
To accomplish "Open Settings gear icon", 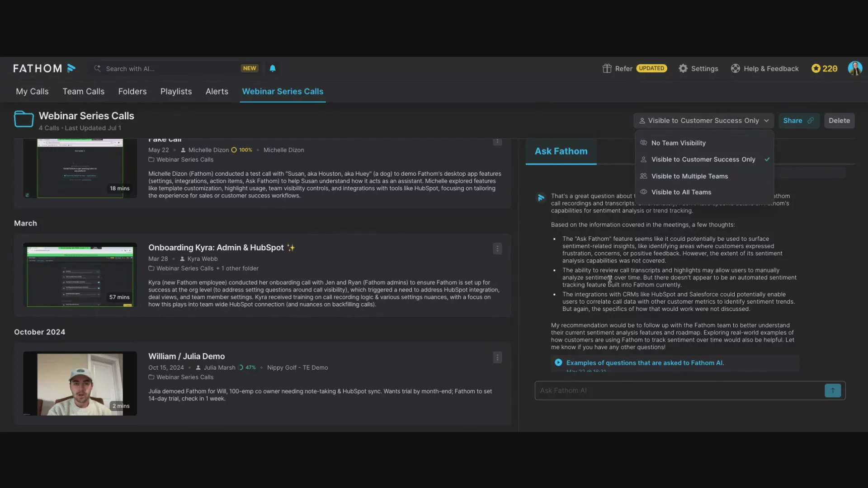I will (683, 68).
